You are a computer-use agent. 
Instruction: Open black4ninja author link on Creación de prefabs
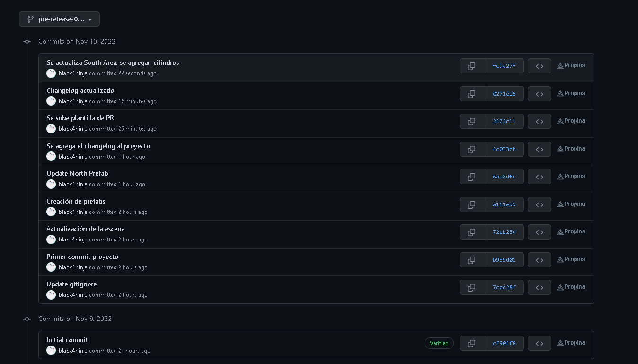coord(73,212)
